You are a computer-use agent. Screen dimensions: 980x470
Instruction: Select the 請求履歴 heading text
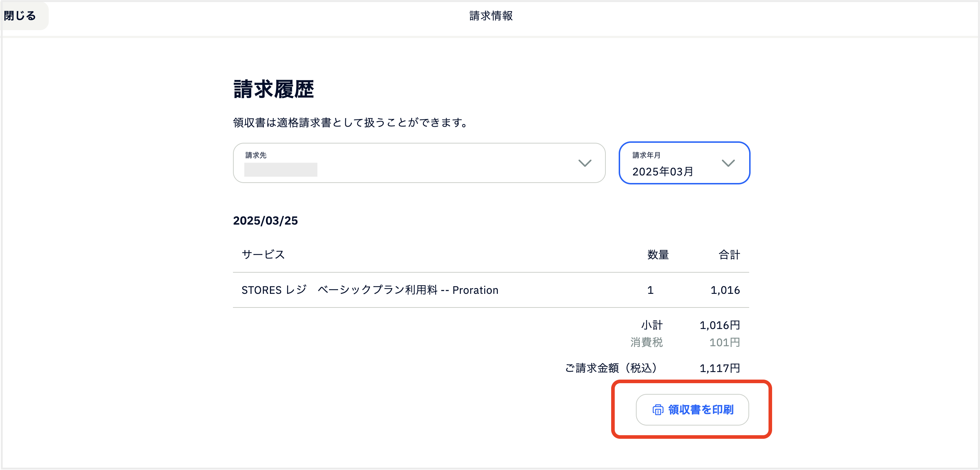tap(273, 89)
